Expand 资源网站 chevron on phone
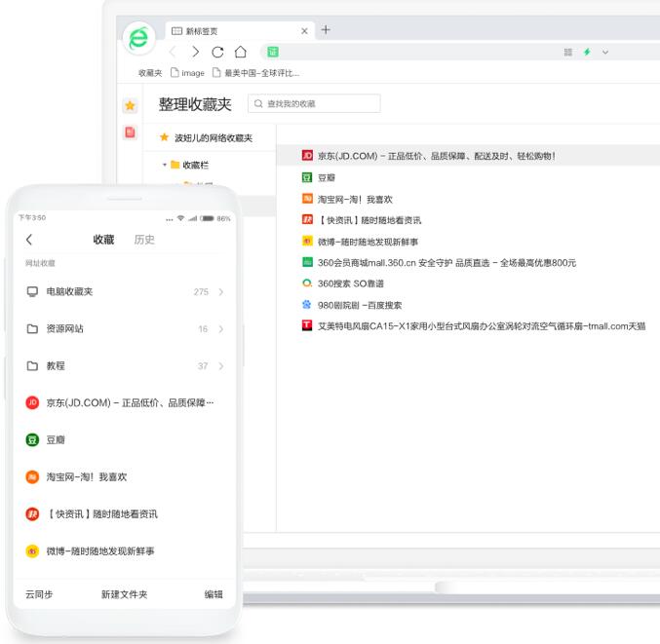 click(221, 329)
